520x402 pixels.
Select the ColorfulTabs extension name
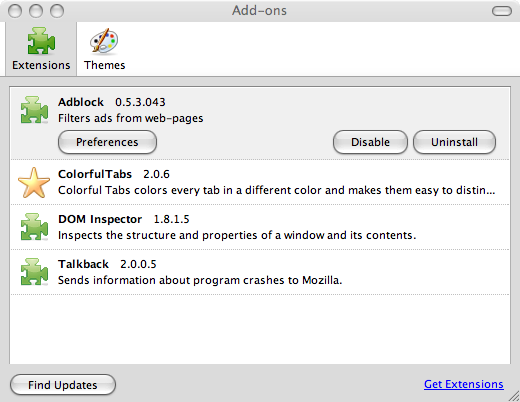pos(95,174)
